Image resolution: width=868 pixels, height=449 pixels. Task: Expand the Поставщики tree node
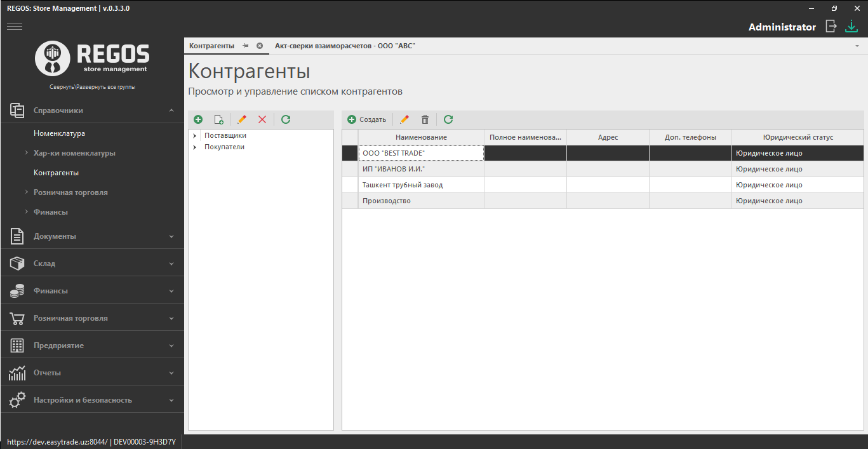click(194, 136)
